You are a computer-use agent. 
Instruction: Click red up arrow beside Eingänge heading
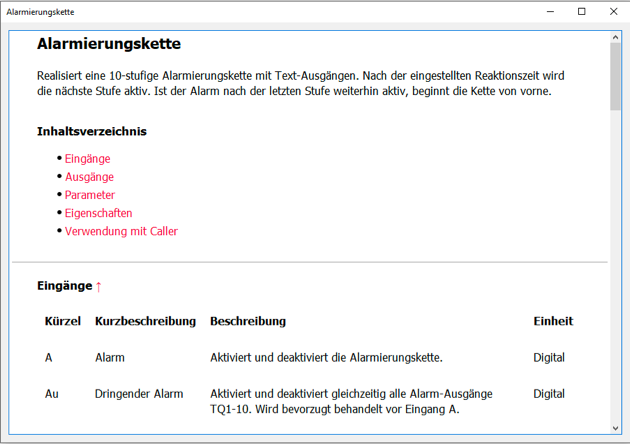coord(99,287)
